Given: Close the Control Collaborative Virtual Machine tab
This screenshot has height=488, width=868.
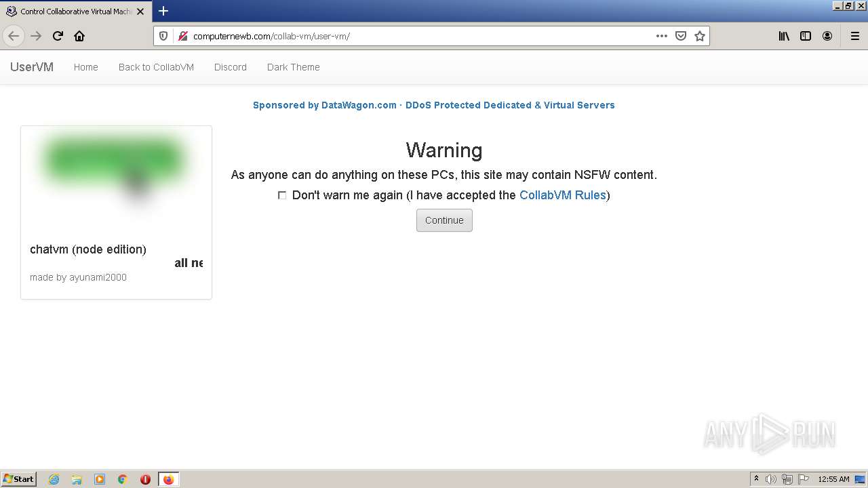Looking at the screenshot, I should [139, 12].
